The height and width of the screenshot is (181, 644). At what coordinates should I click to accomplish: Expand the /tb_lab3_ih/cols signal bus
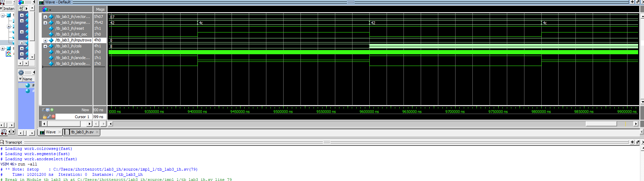45,46
